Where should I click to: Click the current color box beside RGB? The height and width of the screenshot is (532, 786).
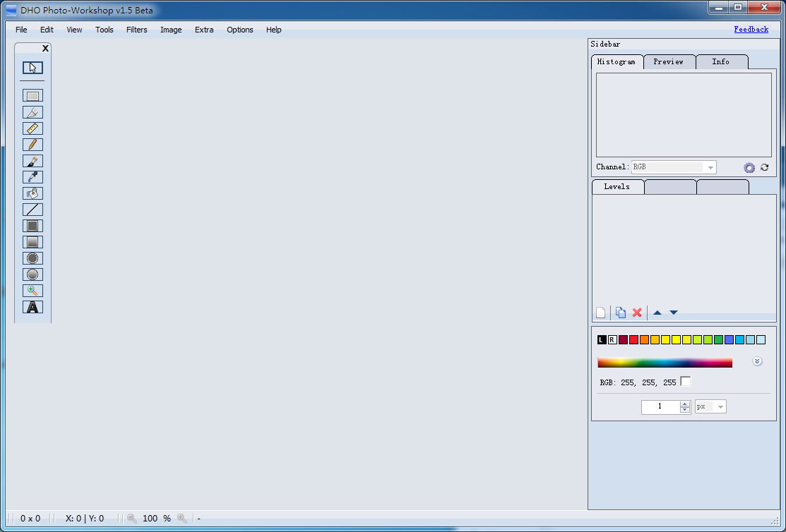pyautogui.click(x=685, y=381)
